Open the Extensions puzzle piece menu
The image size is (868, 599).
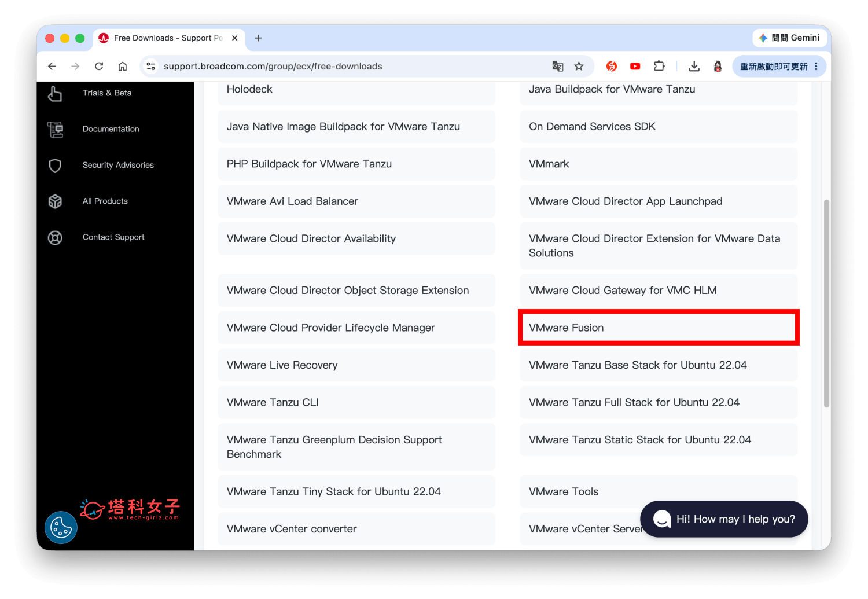click(x=659, y=67)
